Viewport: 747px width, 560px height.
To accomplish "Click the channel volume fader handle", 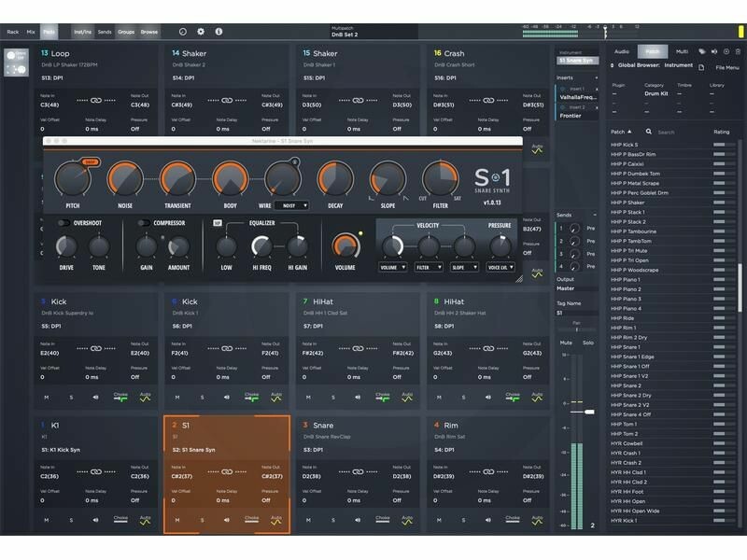I will 589,412.
